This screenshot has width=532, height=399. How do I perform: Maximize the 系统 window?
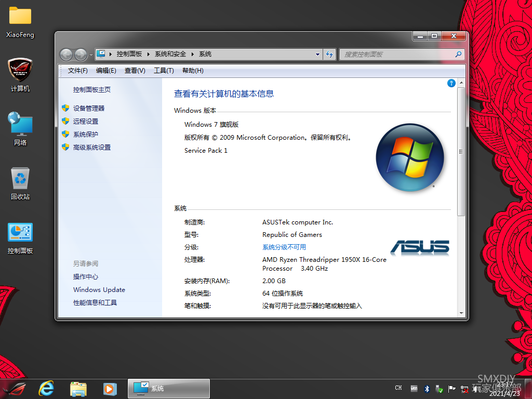[434, 36]
